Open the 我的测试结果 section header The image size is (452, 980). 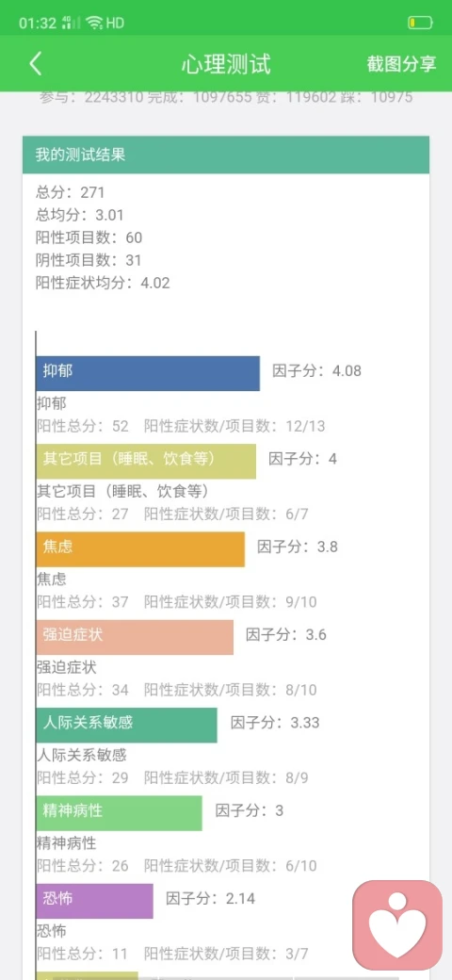tap(226, 155)
